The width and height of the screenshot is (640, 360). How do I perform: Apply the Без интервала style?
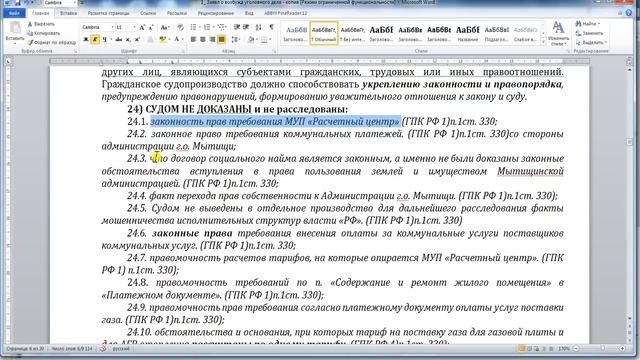(x=353, y=33)
